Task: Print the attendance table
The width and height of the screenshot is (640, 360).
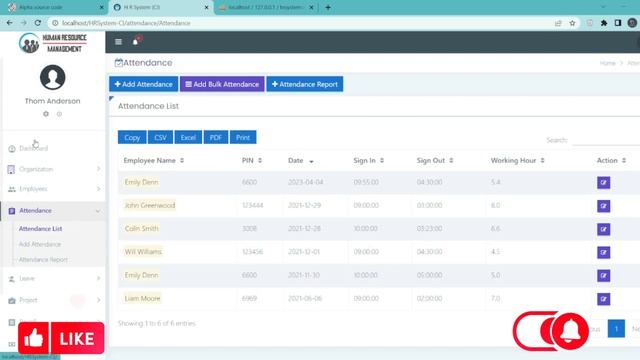Action: pos(243,138)
